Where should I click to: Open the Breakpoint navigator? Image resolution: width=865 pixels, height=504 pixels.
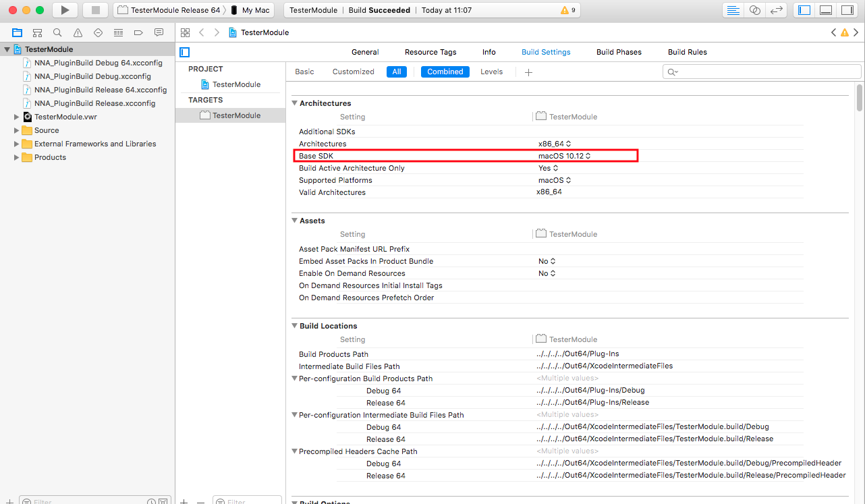138,32
